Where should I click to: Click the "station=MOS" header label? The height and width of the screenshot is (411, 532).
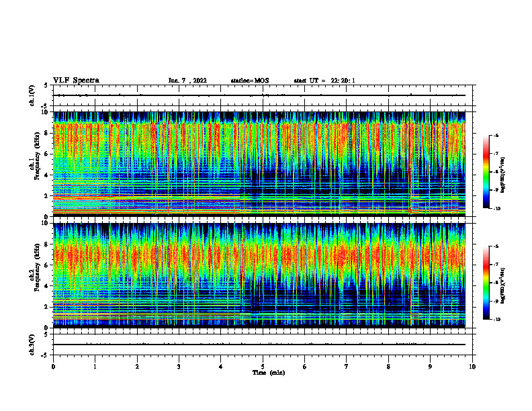pyautogui.click(x=250, y=81)
